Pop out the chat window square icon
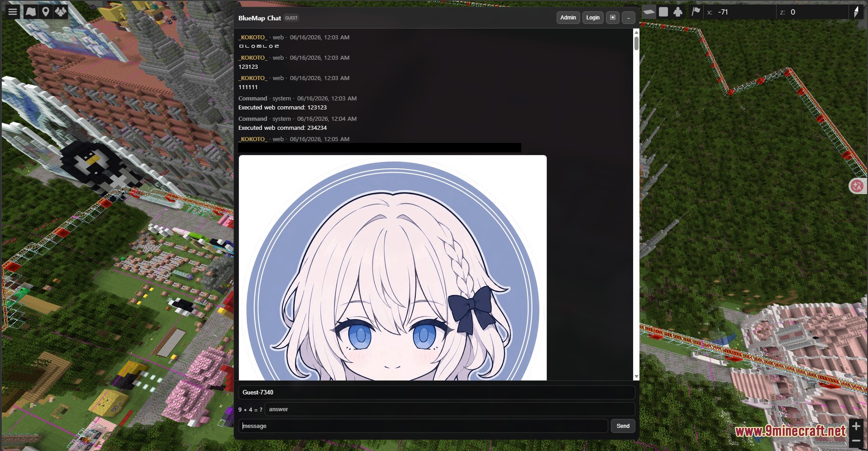 (613, 18)
